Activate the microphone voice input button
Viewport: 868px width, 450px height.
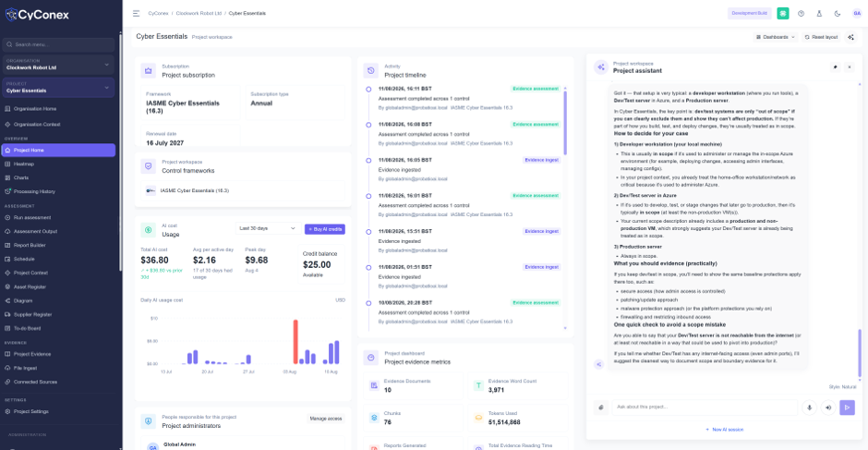pos(809,407)
